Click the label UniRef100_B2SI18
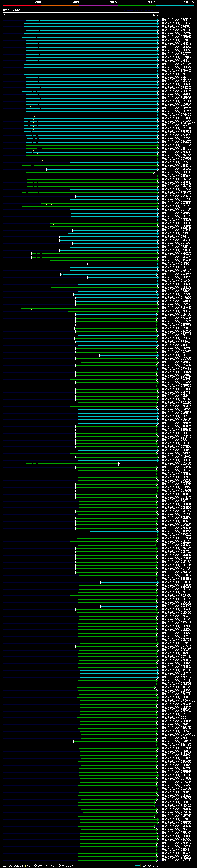Image resolution: width=197 pixels, height=868 pixels. pos(176,714)
